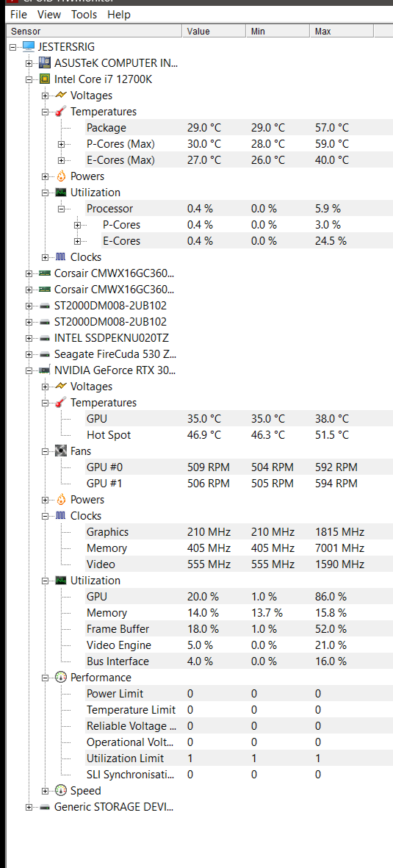Screen dimensions: 393x868
Task: Select the Package temperature row
Action: coord(239,128)
